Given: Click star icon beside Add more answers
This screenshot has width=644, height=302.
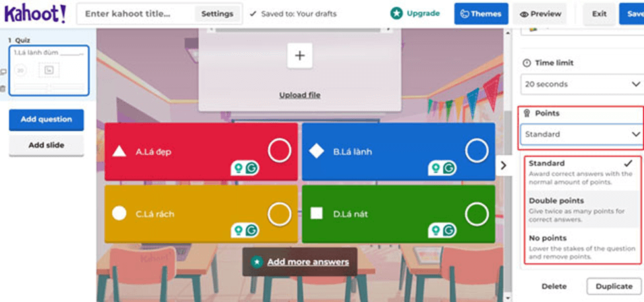Looking at the screenshot, I should [x=257, y=262].
